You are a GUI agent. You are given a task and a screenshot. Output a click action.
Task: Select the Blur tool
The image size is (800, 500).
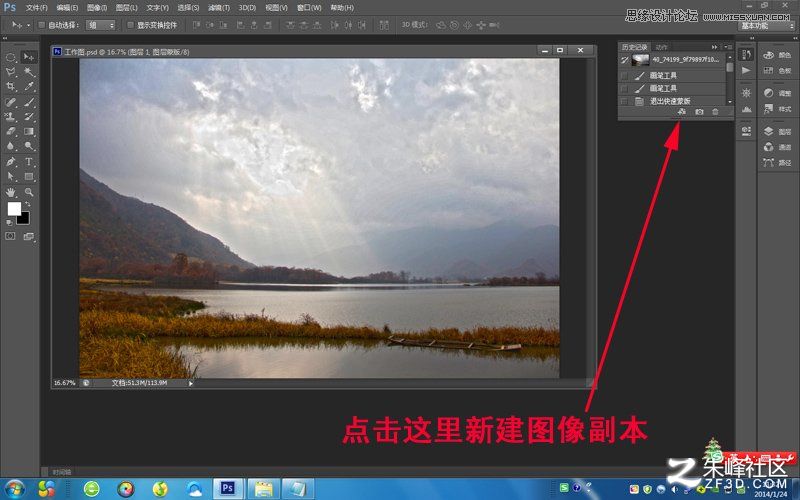point(10,146)
